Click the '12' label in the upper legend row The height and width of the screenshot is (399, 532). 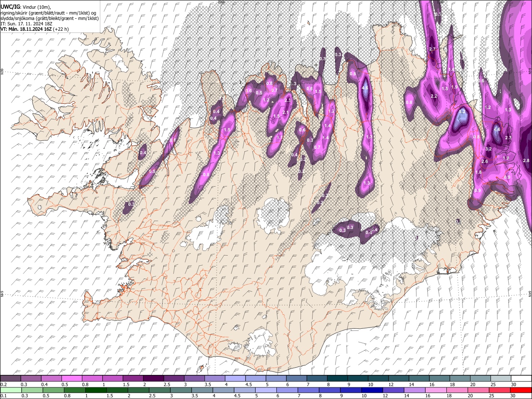point(391,384)
